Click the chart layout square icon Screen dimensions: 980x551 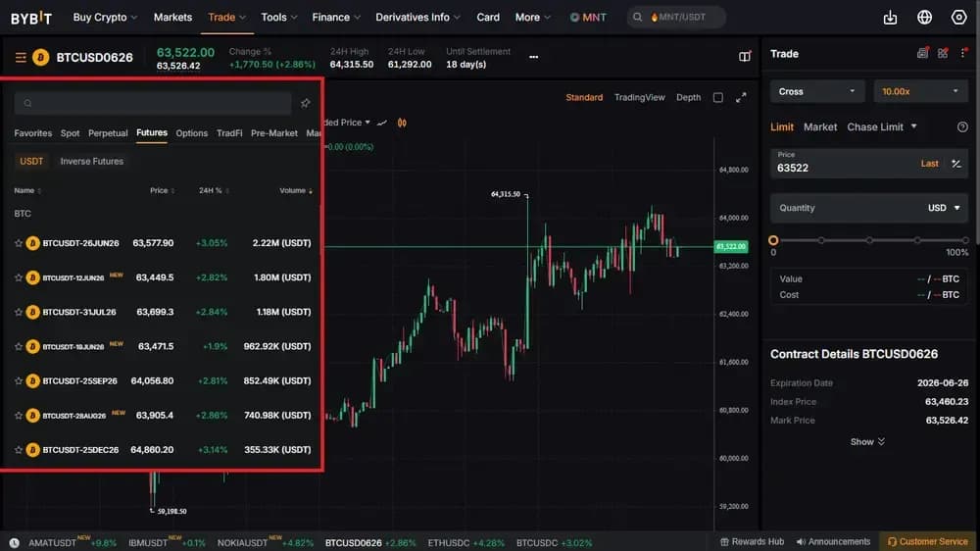(718, 98)
